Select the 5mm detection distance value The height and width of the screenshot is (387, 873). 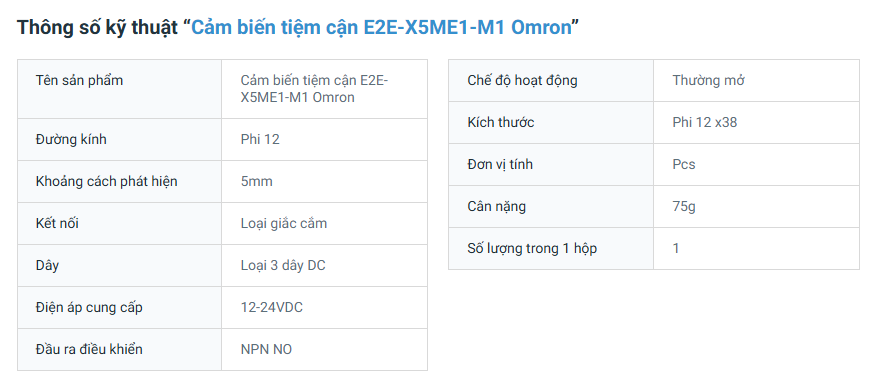click(257, 182)
